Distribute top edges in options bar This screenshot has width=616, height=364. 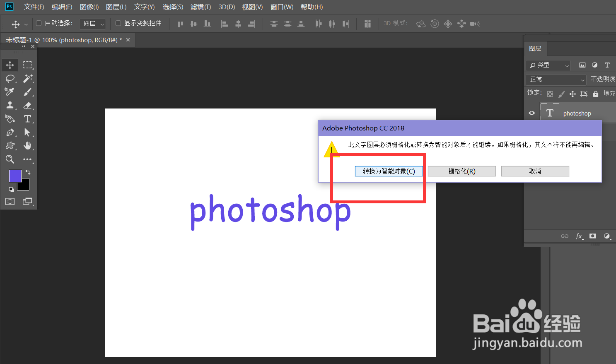tap(274, 24)
